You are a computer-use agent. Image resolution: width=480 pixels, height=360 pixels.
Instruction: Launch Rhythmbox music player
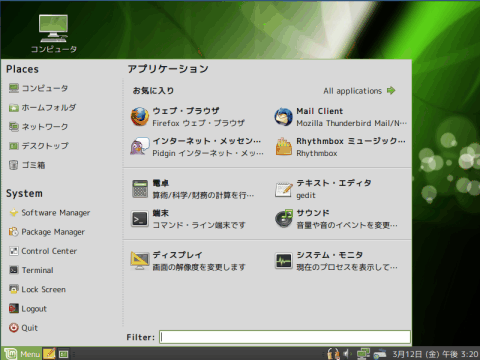pyautogui.click(x=341, y=147)
